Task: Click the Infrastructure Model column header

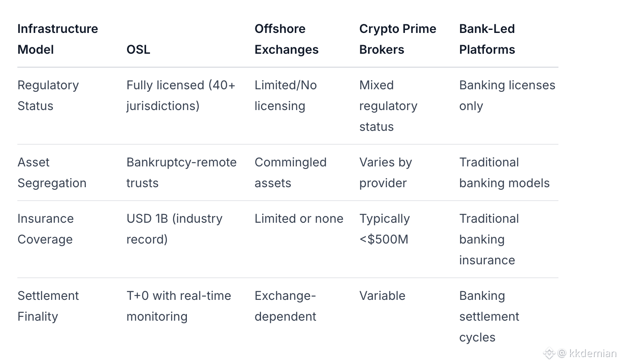Action: [x=58, y=39]
